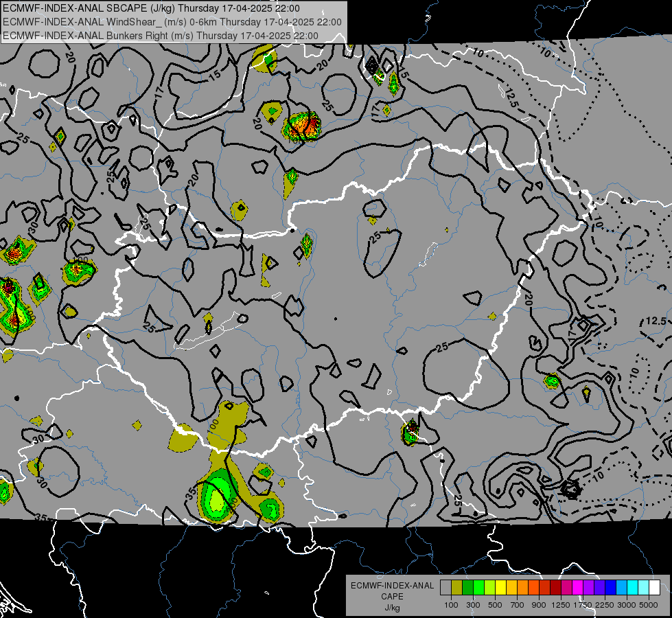Click the bright magenta legend swatch
Viewport: 672px width, 618px height.
[577, 588]
